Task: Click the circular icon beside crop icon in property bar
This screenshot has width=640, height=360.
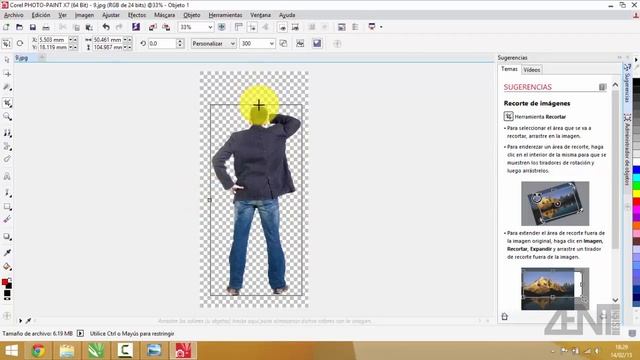Action: pos(20,43)
